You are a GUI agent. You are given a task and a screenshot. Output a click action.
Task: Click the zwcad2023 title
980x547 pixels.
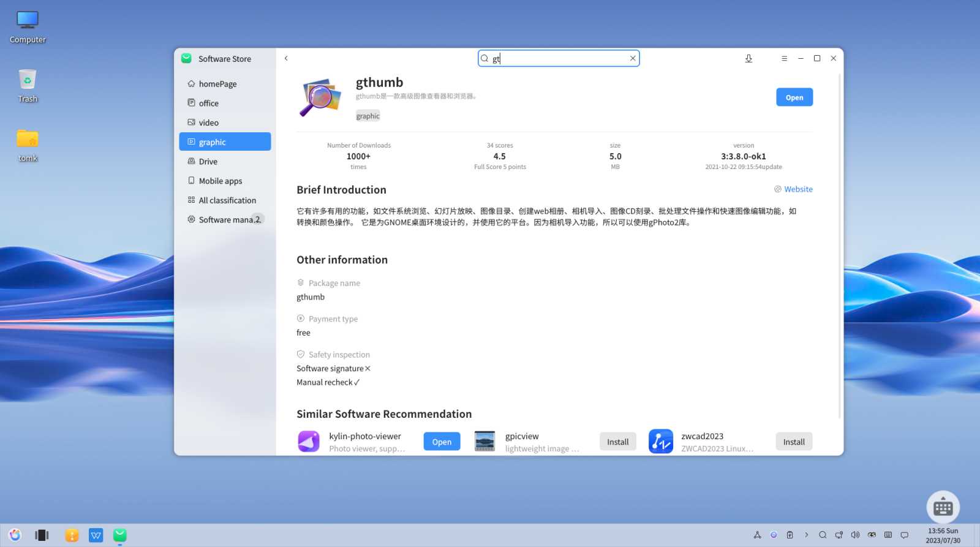point(703,436)
